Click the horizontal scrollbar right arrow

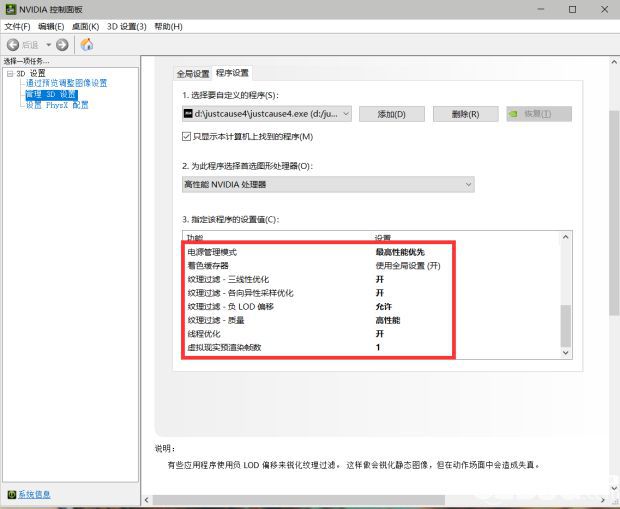pyautogui.click(x=603, y=500)
